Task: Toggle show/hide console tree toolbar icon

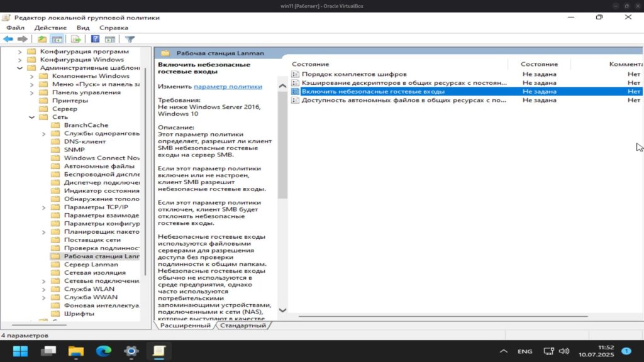Action: [57, 39]
